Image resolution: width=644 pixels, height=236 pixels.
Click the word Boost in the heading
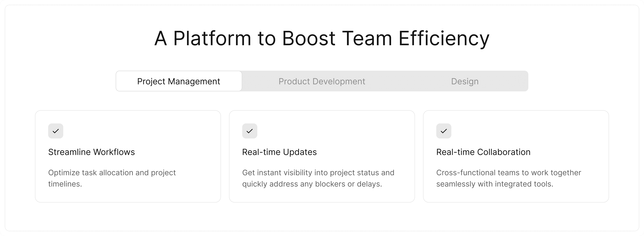coord(309,38)
